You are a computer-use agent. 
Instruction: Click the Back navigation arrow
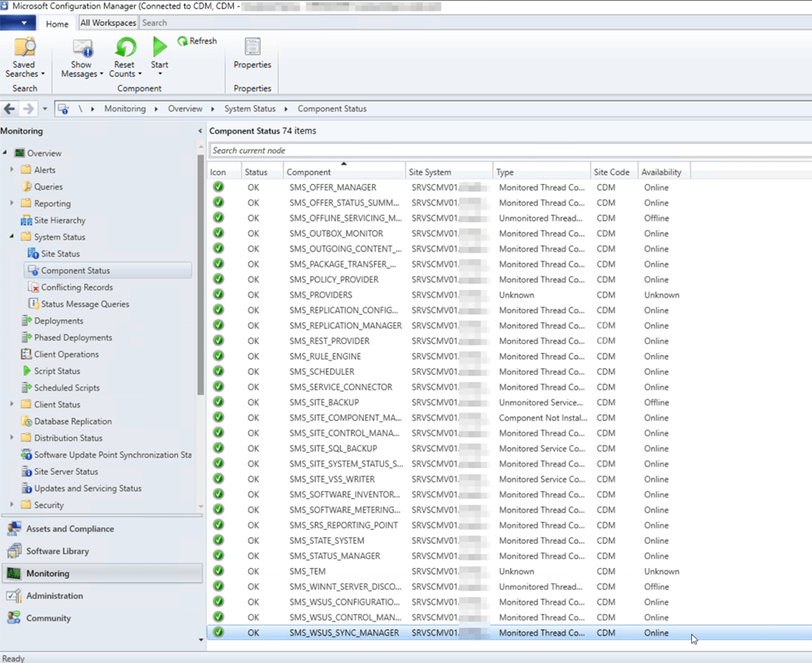coord(10,109)
